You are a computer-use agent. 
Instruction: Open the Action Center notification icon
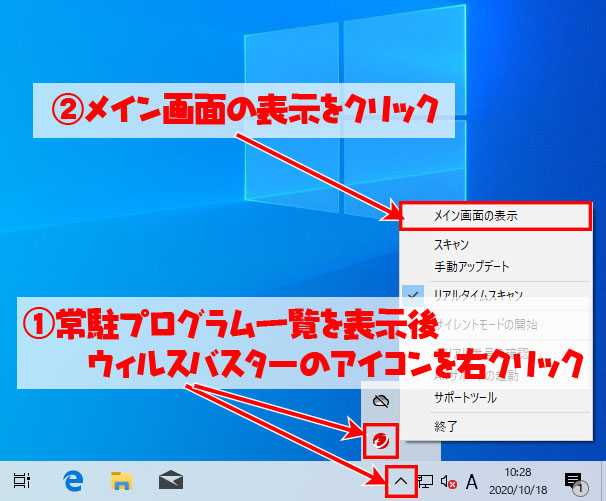point(575,482)
